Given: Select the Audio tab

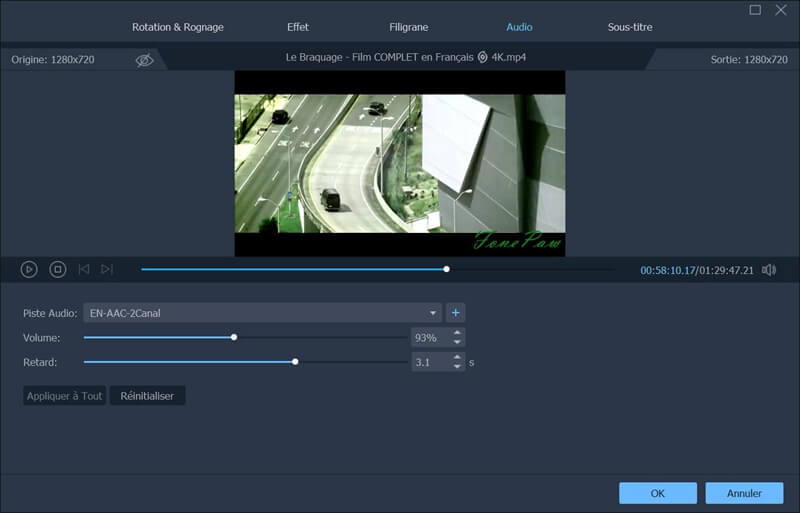Looking at the screenshot, I should (x=519, y=27).
